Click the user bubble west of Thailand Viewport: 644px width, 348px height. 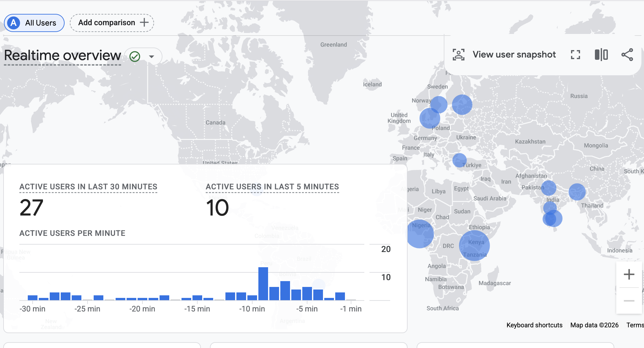point(577,192)
